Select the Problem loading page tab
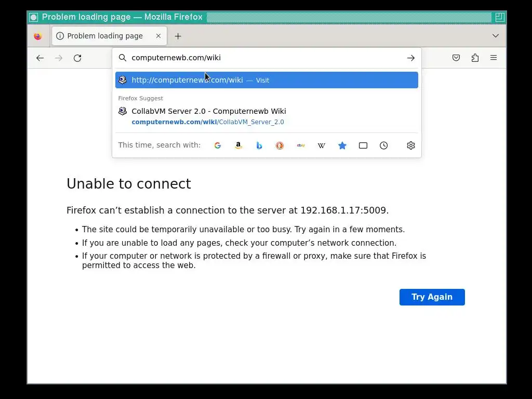Viewport: 532px width, 399px height. click(109, 36)
